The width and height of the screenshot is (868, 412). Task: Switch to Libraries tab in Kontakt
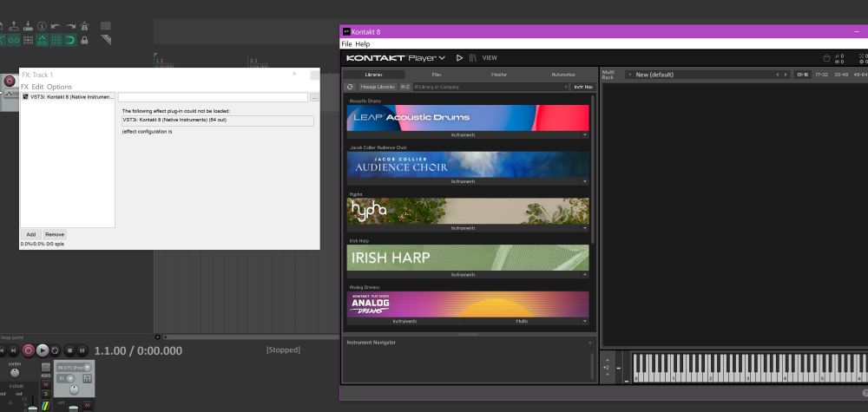[373, 75]
